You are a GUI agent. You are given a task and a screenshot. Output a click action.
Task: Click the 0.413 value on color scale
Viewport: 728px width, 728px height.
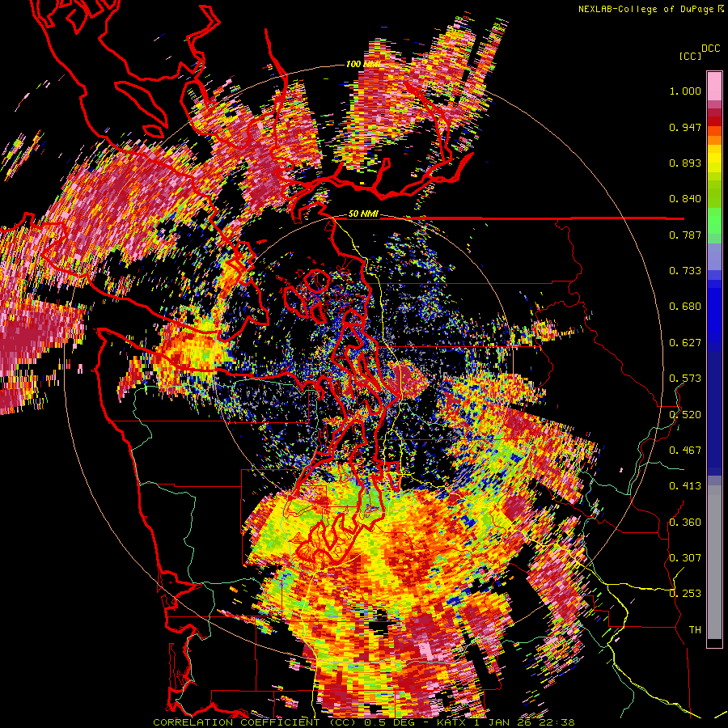tap(685, 486)
